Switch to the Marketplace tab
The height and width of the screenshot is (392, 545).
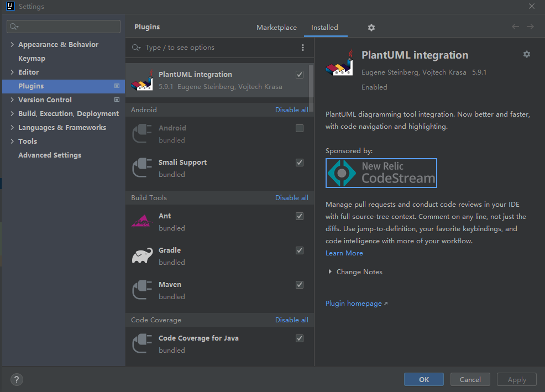tap(276, 28)
